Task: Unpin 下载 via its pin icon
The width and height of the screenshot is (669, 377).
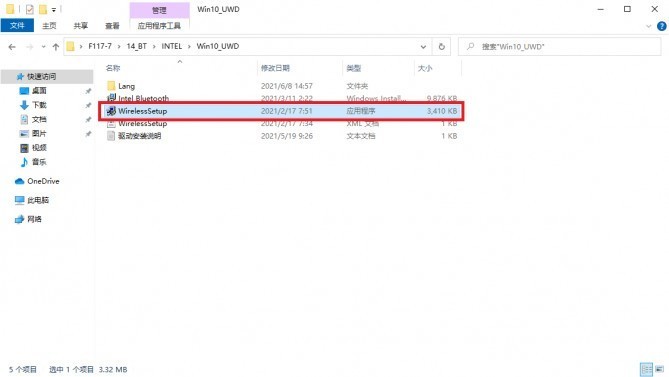Action: [88, 105]
